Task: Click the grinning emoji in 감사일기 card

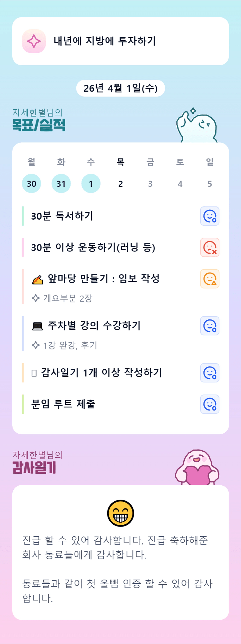Action: [x=120, y=513]
